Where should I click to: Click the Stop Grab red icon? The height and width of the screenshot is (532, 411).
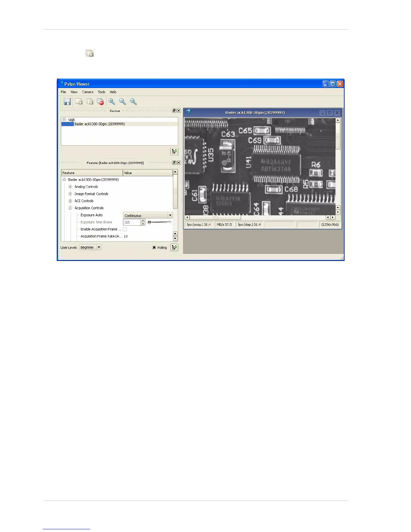(100, 101)
